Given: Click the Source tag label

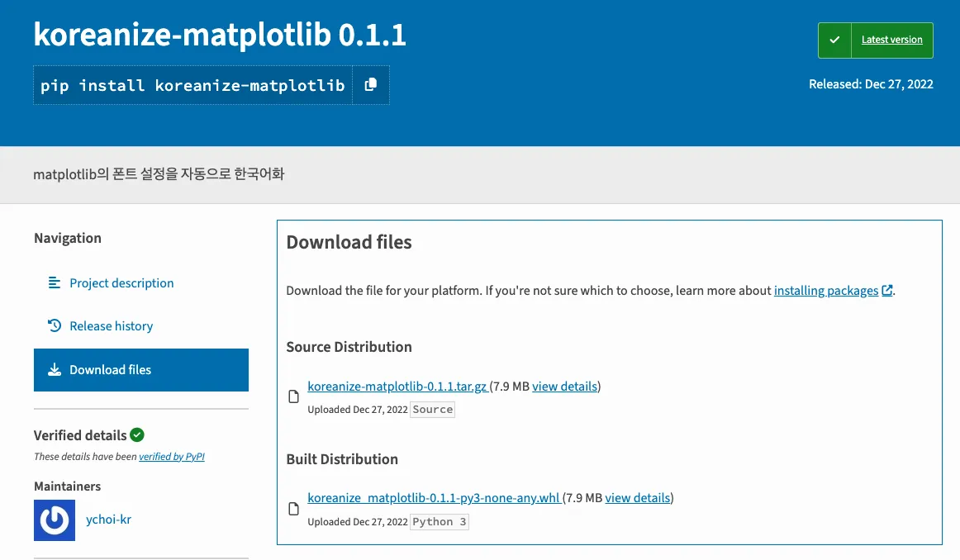Looking at the screenshot, I should point(432,410).
